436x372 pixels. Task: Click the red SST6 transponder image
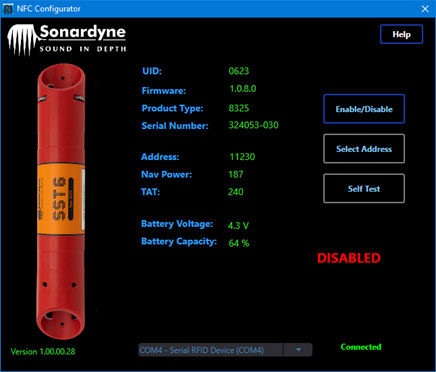[x=61, y=202]
